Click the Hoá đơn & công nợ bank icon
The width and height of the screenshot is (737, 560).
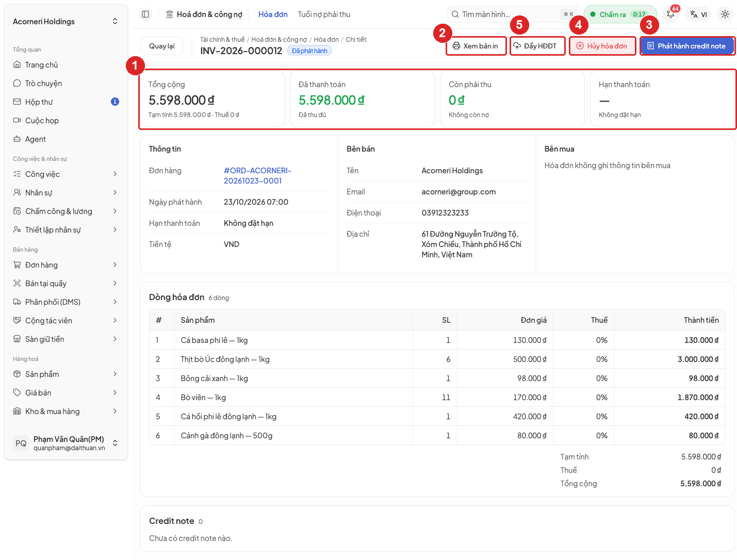point(170,14)
